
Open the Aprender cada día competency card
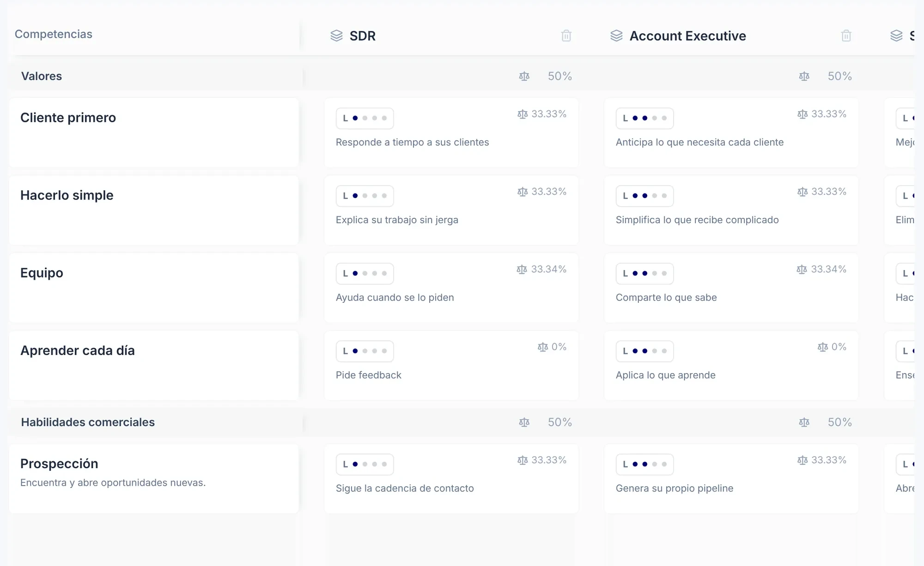tap(154, 365)
